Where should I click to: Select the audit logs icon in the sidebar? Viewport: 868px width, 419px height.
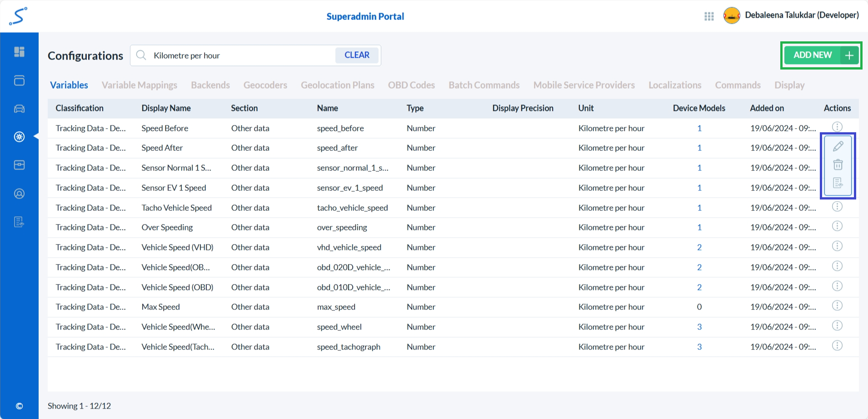[x=19, y=222]
